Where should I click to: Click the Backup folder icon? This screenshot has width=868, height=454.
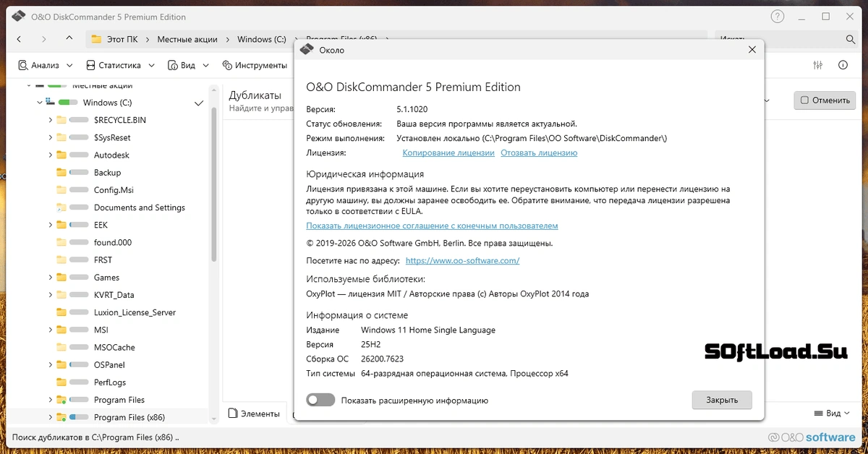[61, 173]
